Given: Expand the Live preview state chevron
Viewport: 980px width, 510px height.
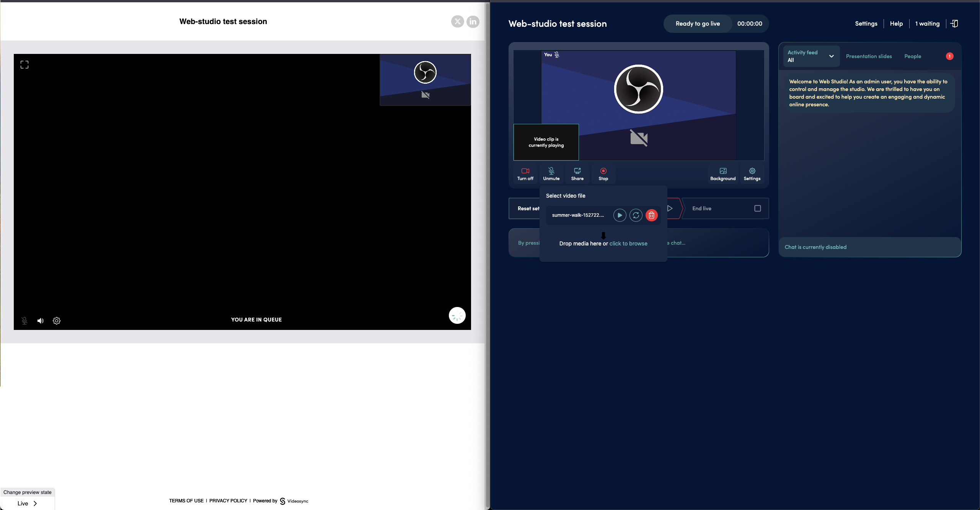Looking at the screenshot, I should pos(35,504).
